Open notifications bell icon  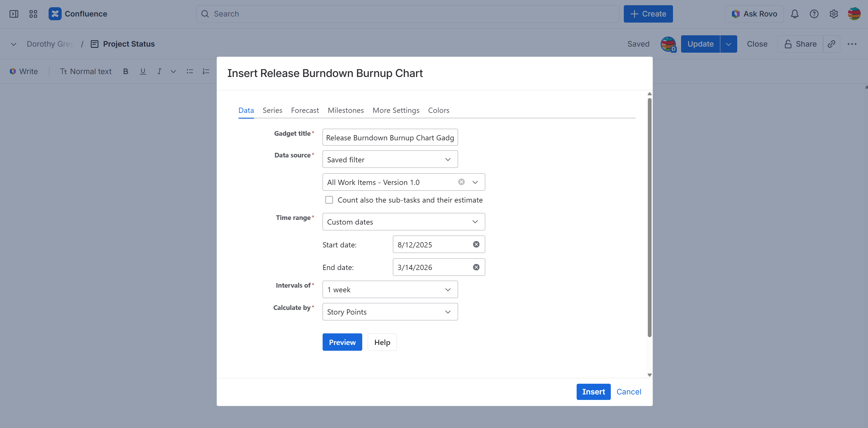tap(795, 14)
